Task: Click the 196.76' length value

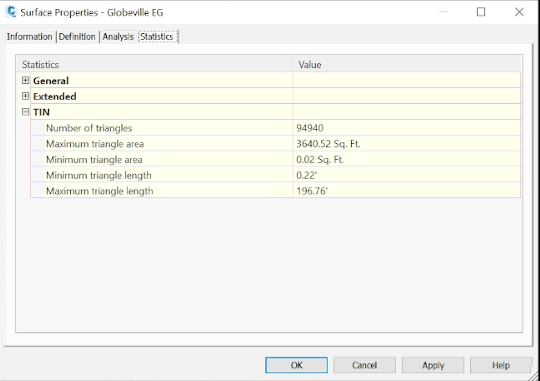Action: 312,191
